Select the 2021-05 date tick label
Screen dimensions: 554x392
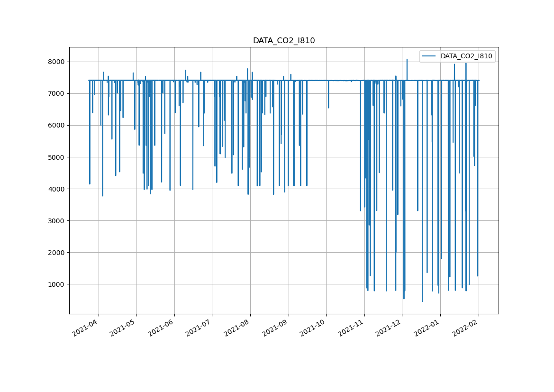pos(124,328)
